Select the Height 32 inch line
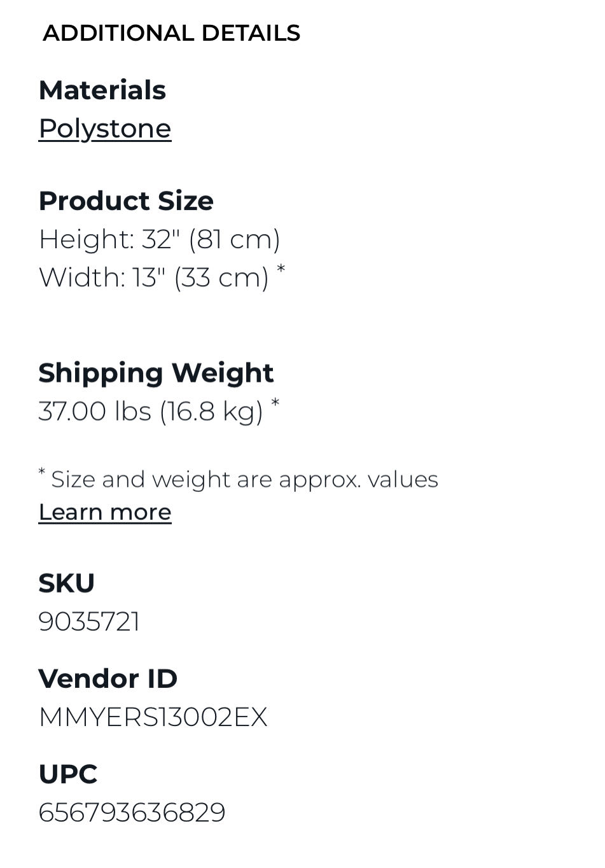 (159, 240)
